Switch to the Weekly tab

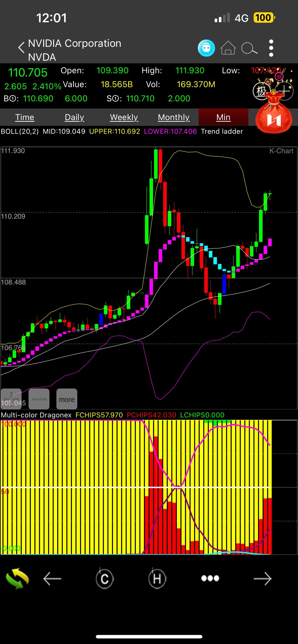click(124, 117)
